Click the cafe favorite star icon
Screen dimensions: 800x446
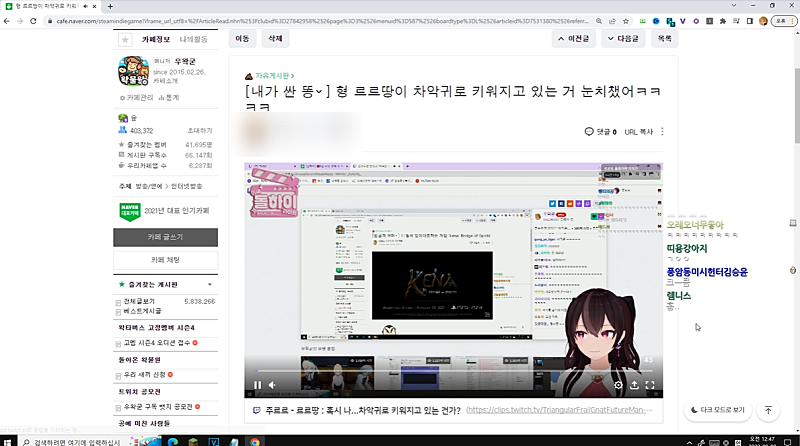125,40
